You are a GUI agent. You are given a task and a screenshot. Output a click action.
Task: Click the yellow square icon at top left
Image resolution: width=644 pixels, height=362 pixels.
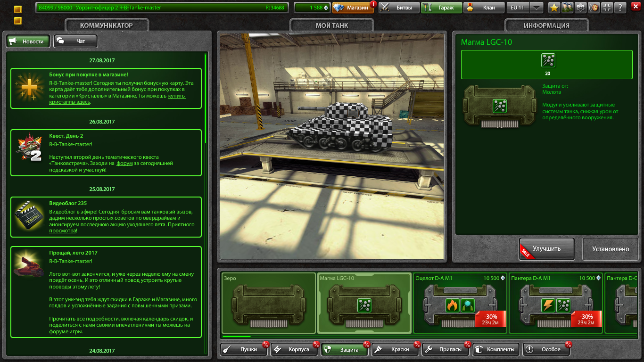point(18,9)
